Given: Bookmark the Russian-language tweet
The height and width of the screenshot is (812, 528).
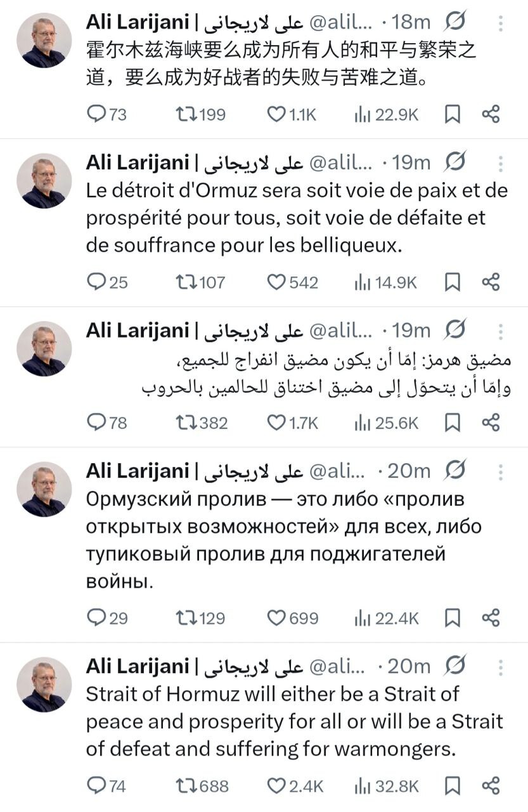Looking at the screenshot, I should (x=453, y=617).
